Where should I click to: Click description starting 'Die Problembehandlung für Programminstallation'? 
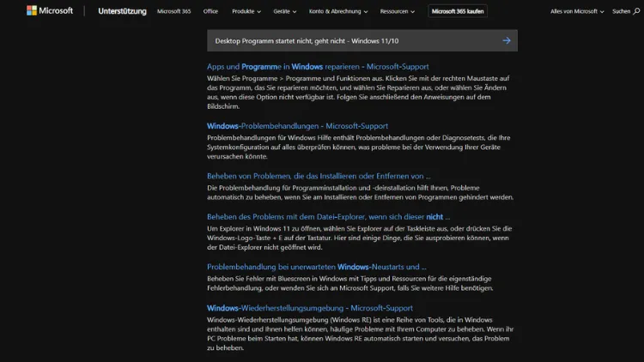click(x=360, y=192)
